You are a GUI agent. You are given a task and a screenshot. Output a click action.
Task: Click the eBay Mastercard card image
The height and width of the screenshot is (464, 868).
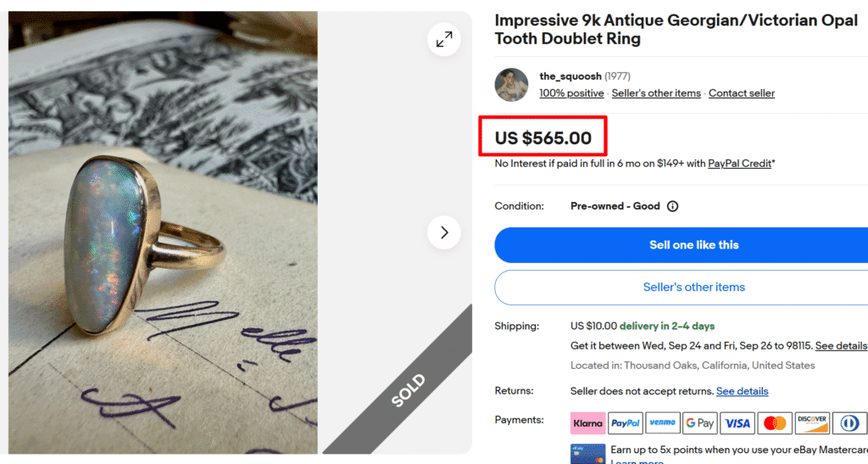click(587, 454)
